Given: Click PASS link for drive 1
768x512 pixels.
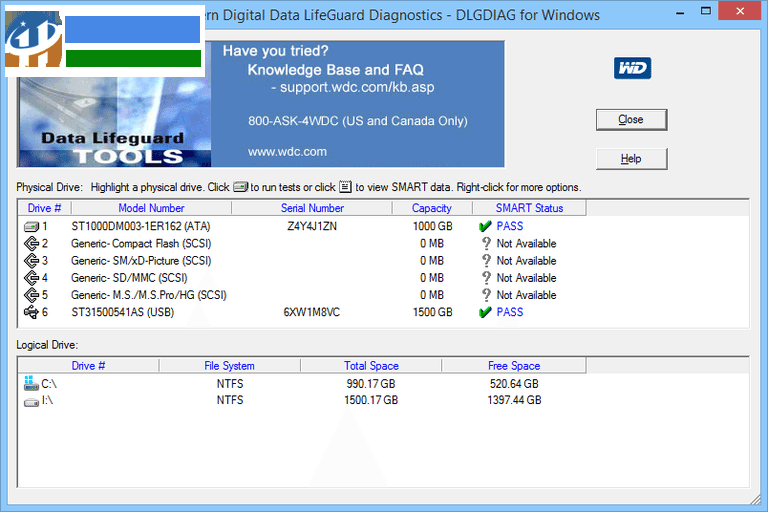Looking at the screenshot, I should pos(510,226).
